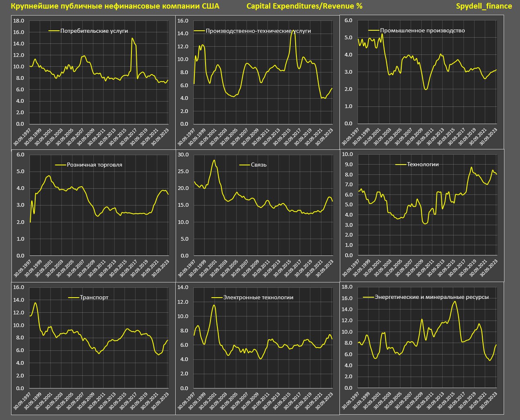Select the "Связь" legend label

(x=259, y=165)
